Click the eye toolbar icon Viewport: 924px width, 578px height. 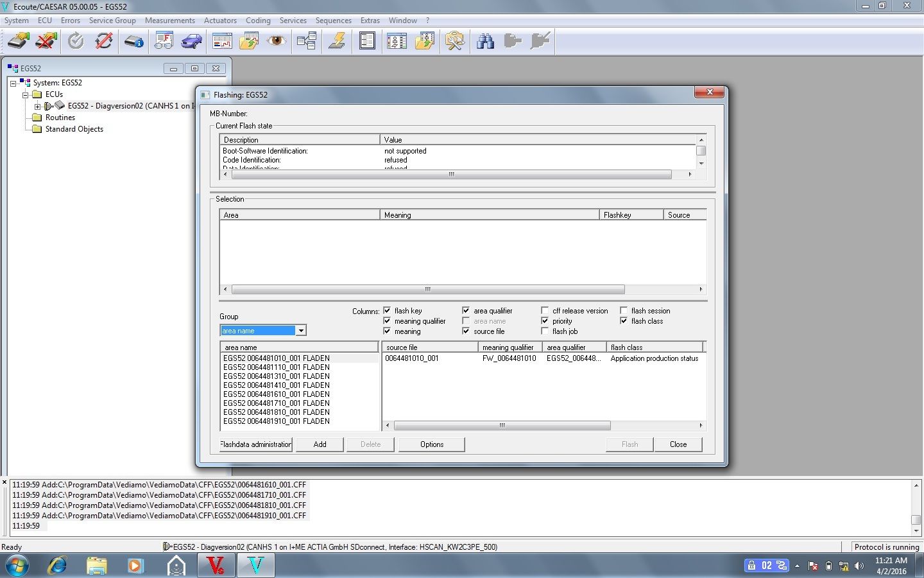277,42
